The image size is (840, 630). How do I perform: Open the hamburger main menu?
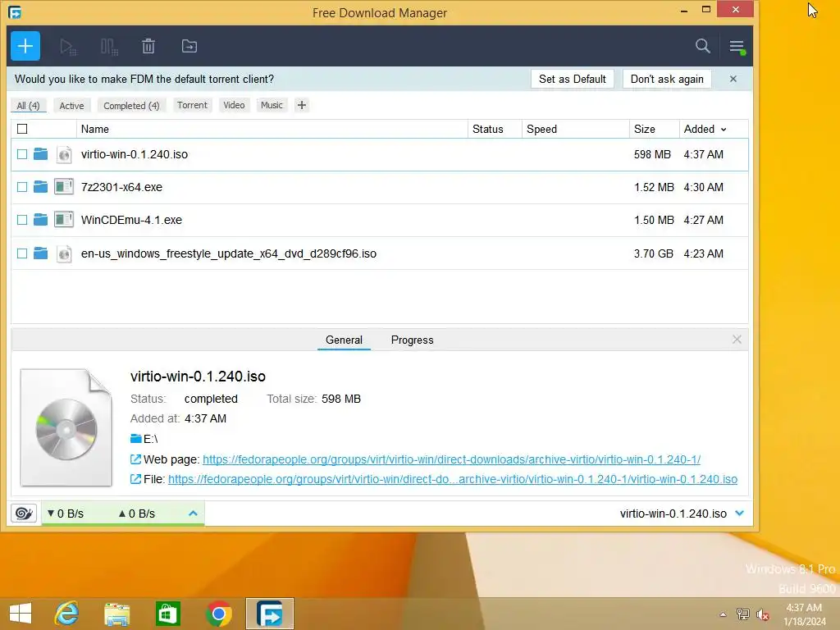point(737,47)
